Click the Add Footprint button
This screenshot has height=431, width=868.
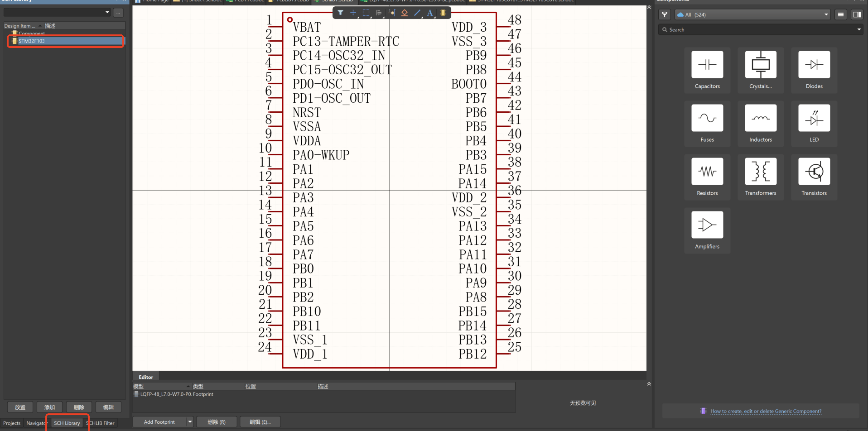159,421
